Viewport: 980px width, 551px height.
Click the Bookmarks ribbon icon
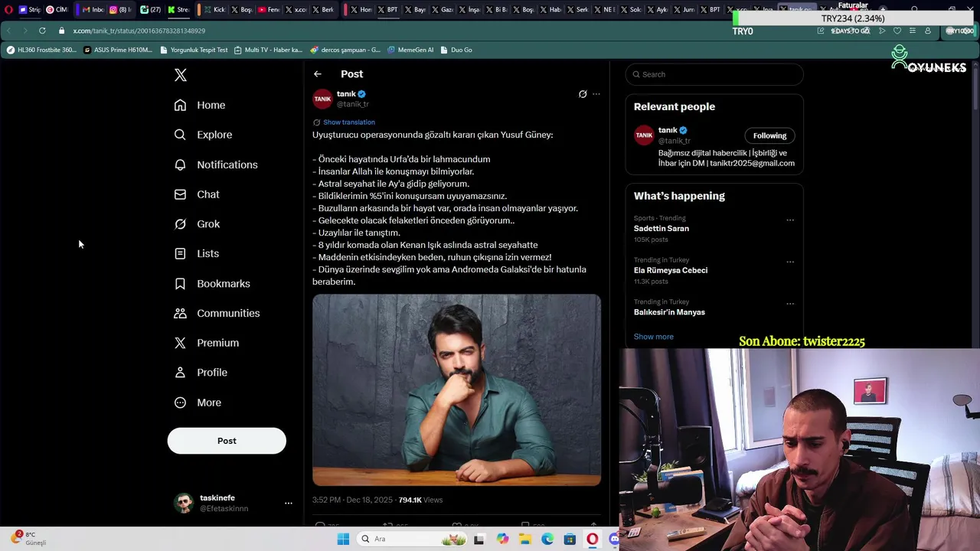pyautogui.click(x=180, y=284)
